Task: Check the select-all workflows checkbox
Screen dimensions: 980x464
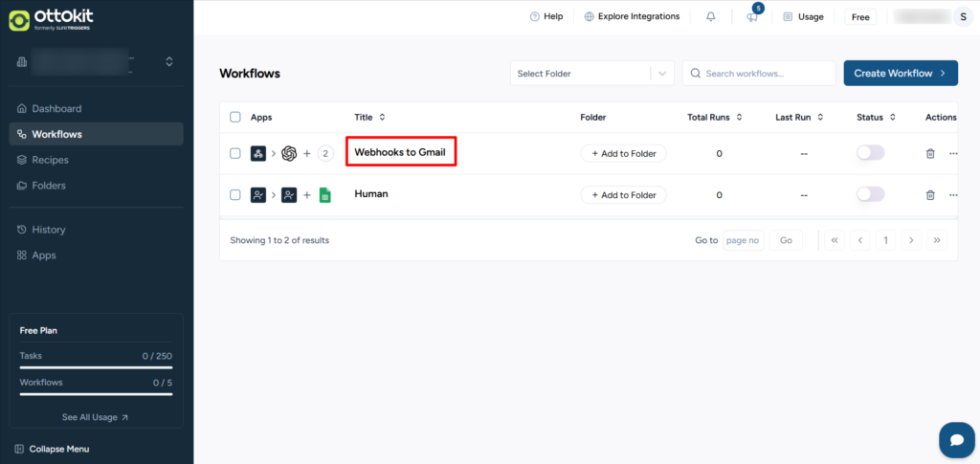Action: (x=235, y=118)
